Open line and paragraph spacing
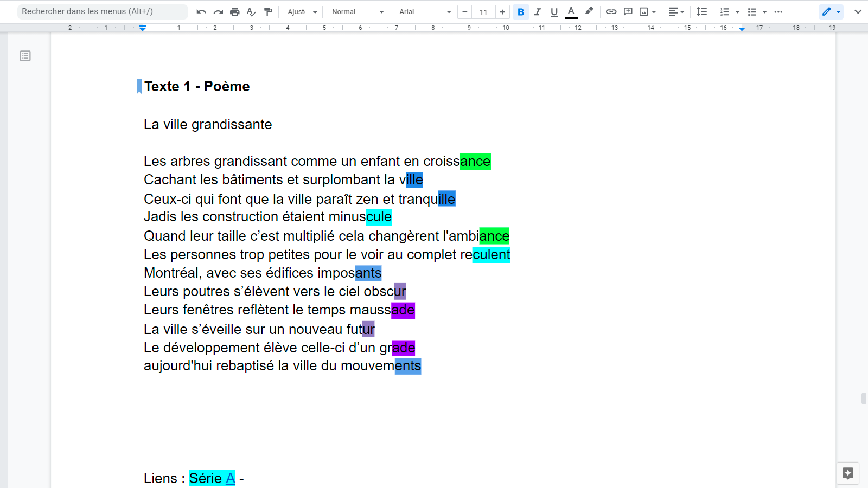868x488 pixels. (701, 11)
